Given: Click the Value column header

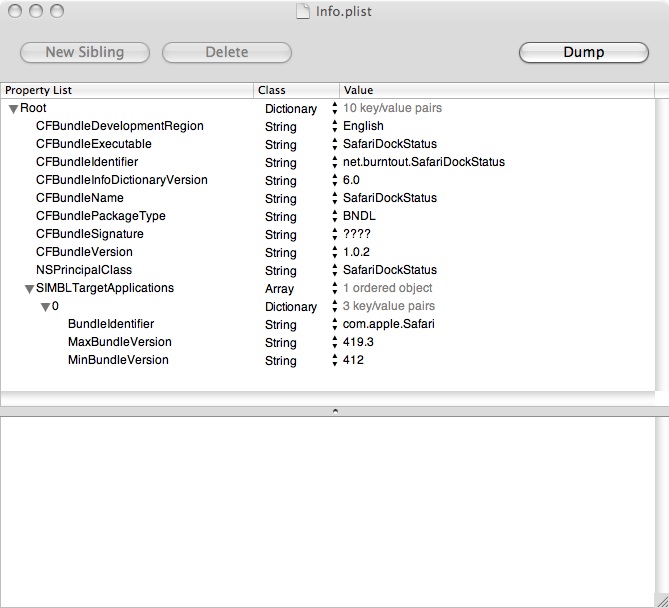Looking at the screenshot, I should tap(497, 90).
